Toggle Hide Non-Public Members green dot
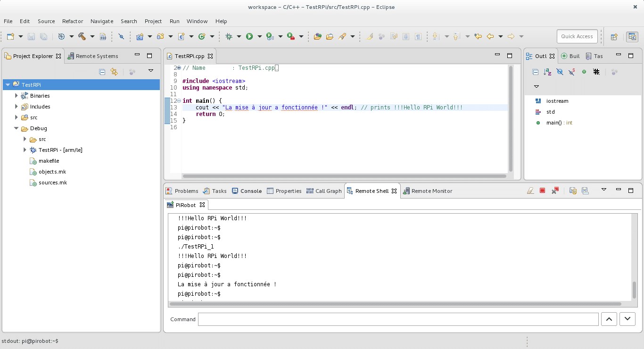The width and height of the screenshot is (644, 349). tap(584, 72)
